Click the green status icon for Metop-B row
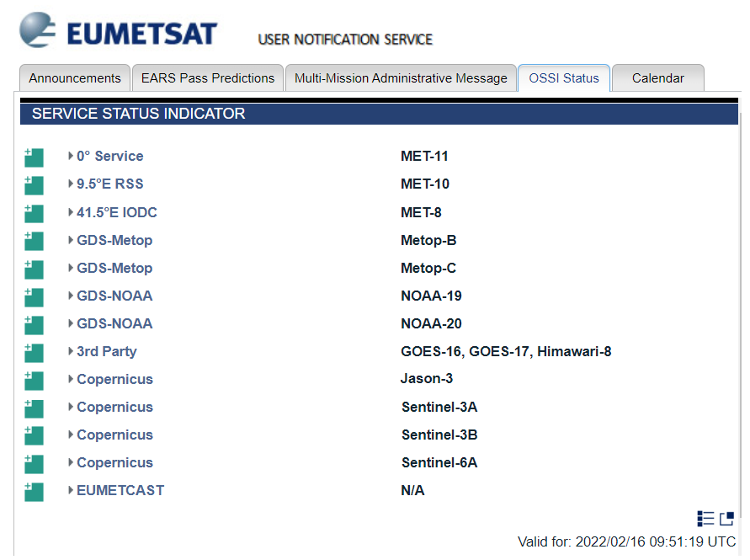This screenshot has width=750, height=560. (34, 241)
